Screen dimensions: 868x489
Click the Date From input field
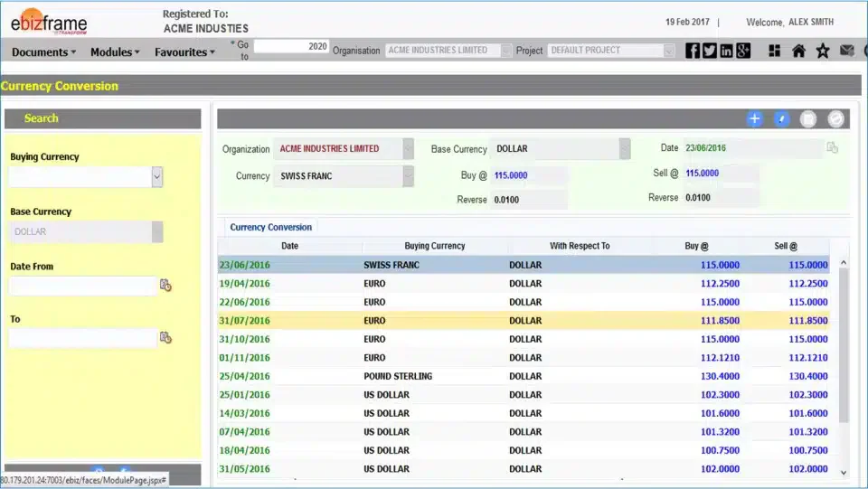pyautogui.click(x=83, y=286)
